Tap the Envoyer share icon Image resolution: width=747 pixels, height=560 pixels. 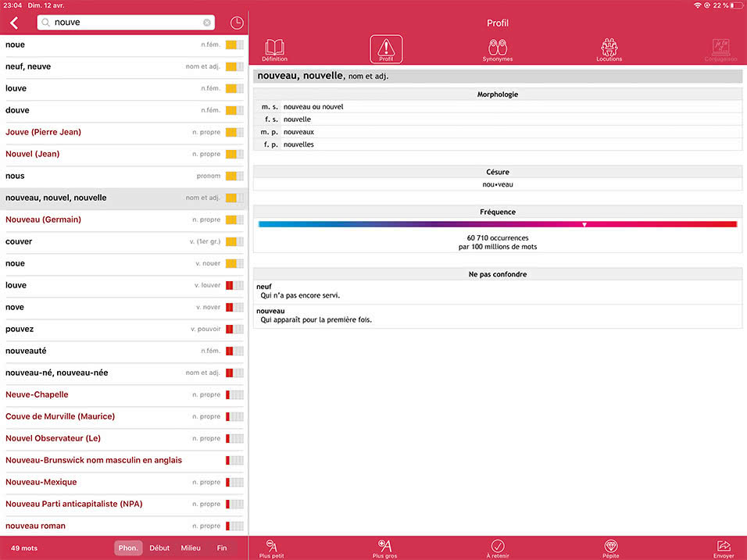tap(724, 548)
